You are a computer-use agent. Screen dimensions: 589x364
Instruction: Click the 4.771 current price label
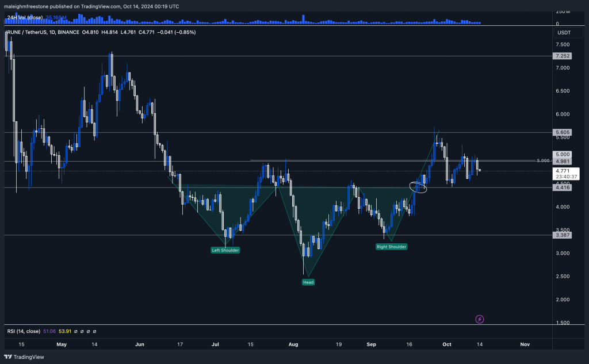561,171
